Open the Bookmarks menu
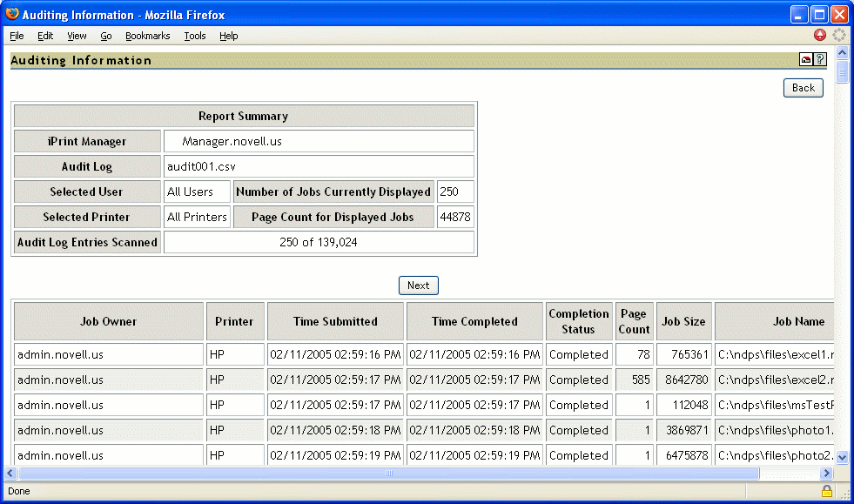The width and height of the screenshot is (854, 504). coord(147,36)
